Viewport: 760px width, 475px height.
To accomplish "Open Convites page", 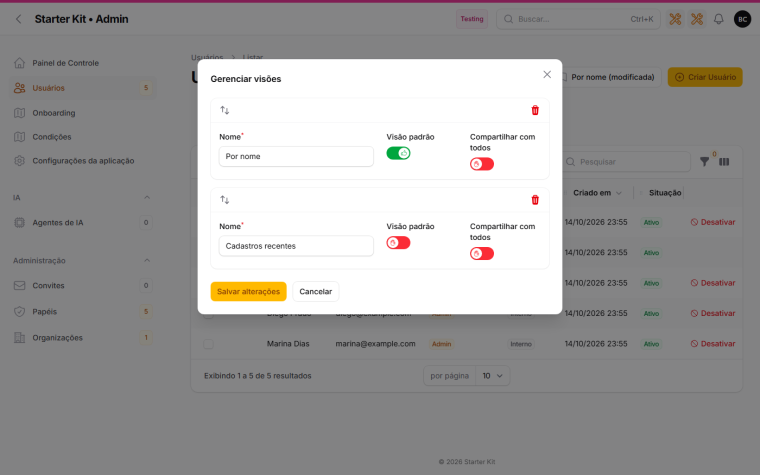I will [48, 285].
